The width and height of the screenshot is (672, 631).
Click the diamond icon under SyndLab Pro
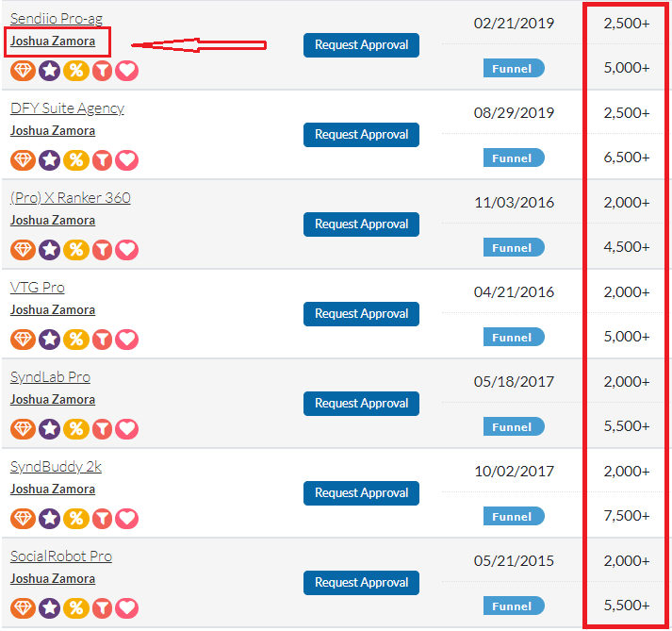[23, 429]
